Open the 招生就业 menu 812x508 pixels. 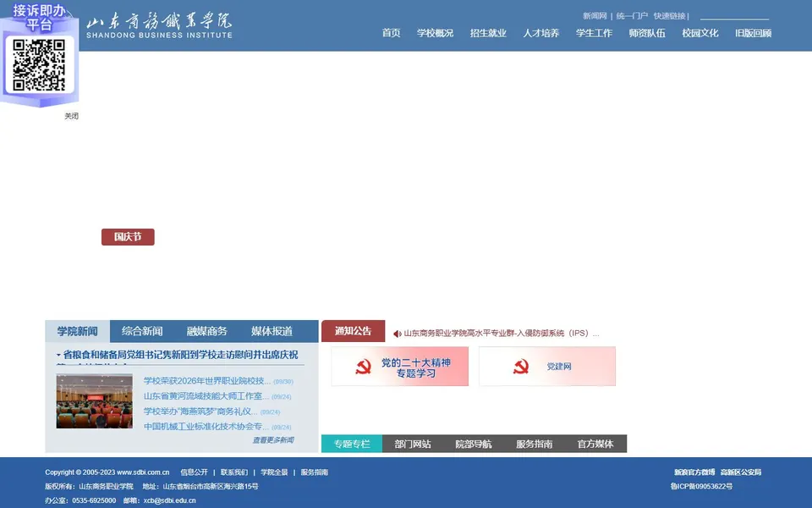tap(488, 33)
